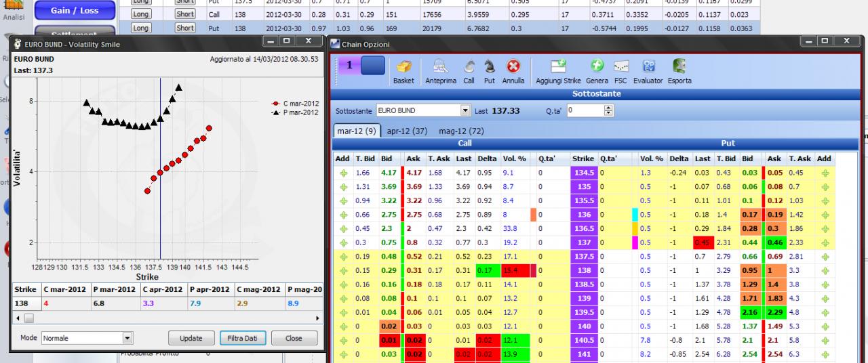Toggle the blank blue strategy button
The width and height of the screenshot is (868, 363).
(x=373, y=66)
